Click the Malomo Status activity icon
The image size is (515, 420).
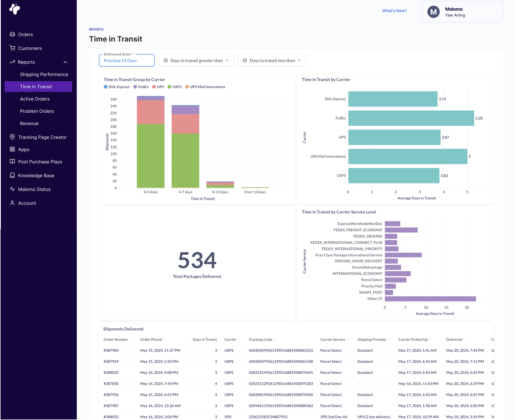click(x=12, y=189)
